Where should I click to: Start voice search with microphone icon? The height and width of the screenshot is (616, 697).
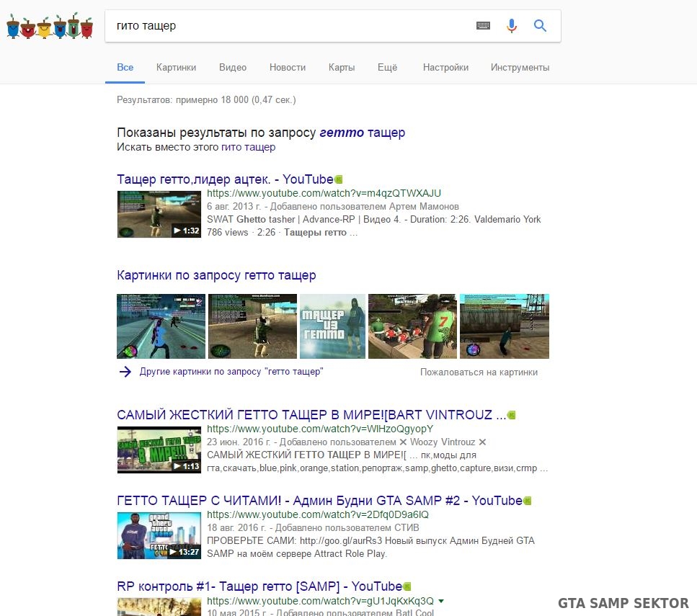512,26
